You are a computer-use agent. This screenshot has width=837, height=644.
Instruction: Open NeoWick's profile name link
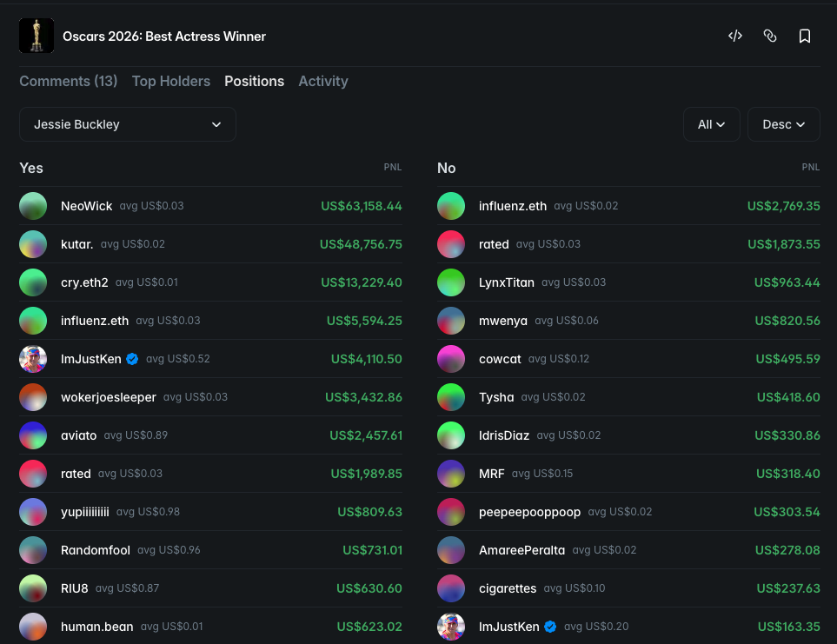point(86,206)
